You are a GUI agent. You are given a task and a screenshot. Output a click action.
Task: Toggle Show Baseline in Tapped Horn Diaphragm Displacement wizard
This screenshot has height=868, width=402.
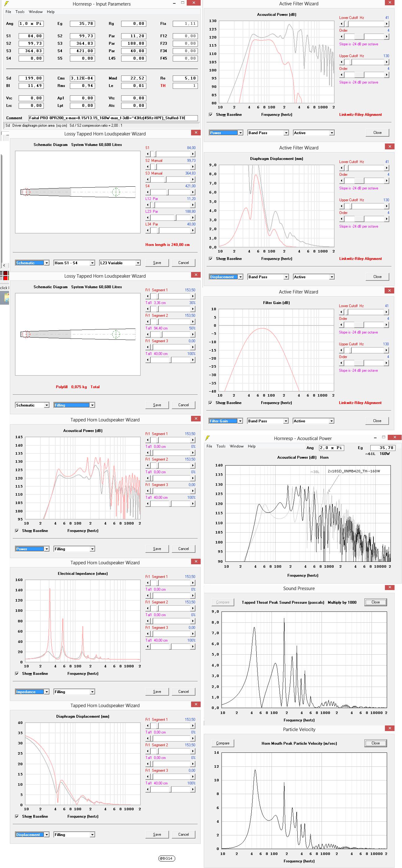click(17, 816)
